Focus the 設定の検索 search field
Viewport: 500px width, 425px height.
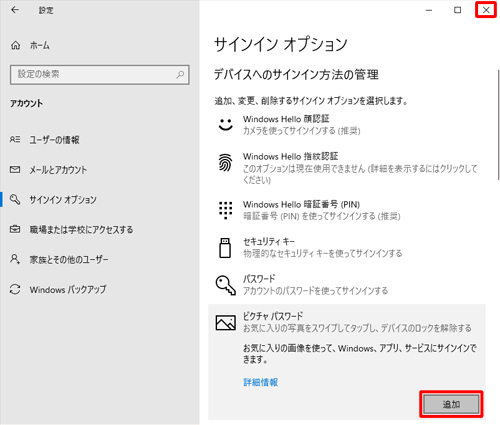(x=100, y=74)
